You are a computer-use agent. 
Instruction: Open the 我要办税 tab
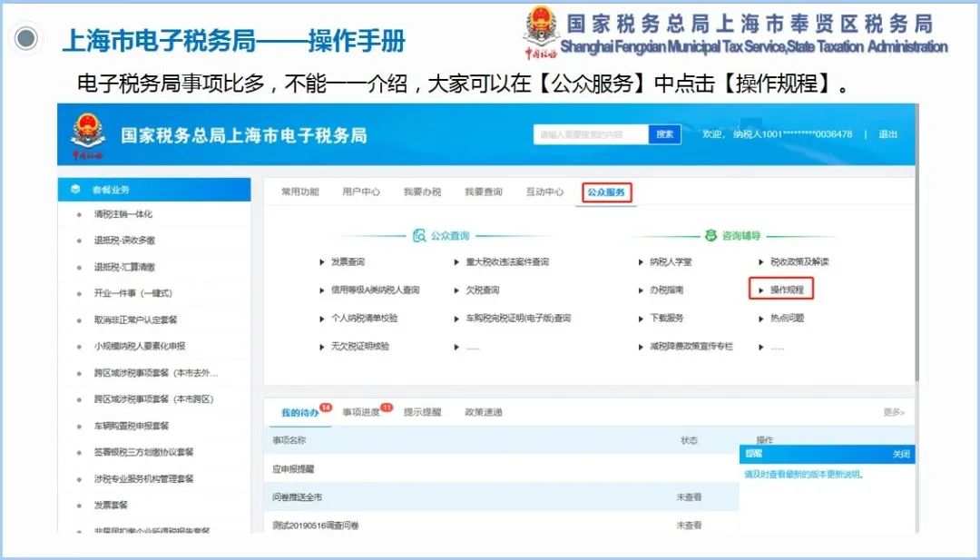[x=422, y=192]
